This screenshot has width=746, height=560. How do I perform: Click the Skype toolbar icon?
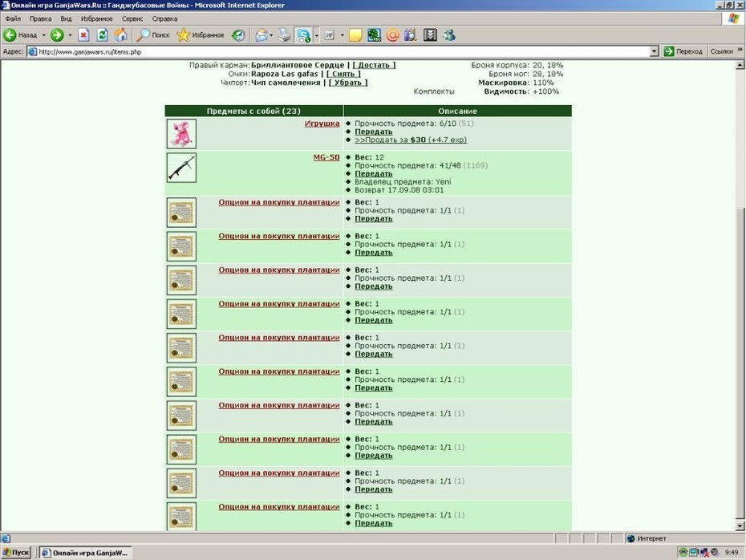[303, 35]
